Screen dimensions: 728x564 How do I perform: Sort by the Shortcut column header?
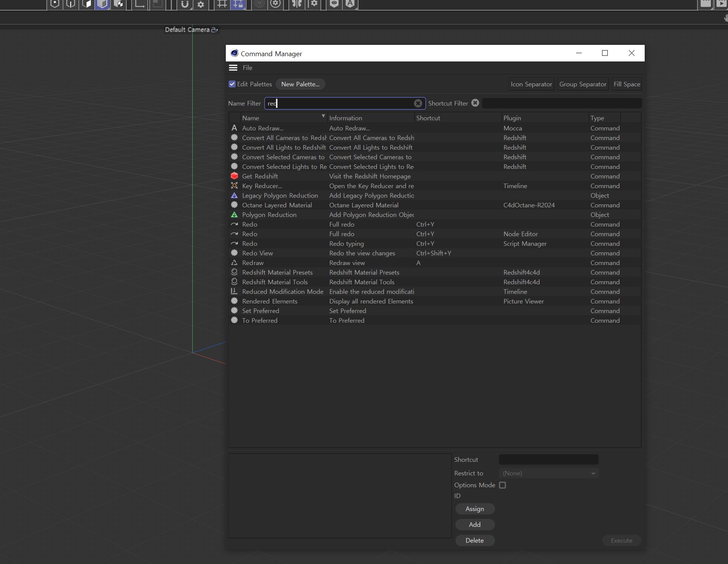pos(458,118)
